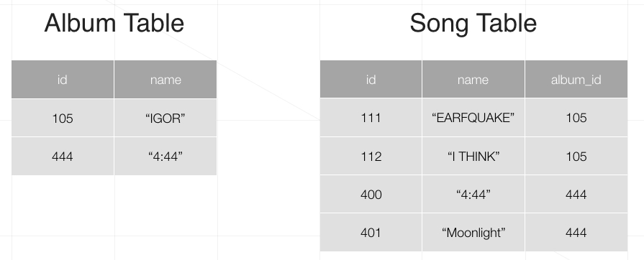Select the "Moonlight" song cell

click(x=473, y=233)
